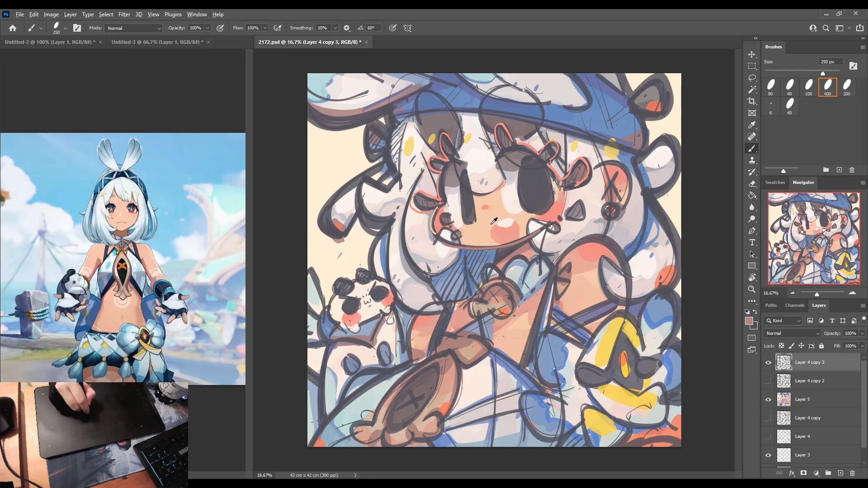Switch to the Channels tab

tap(794, 305)
